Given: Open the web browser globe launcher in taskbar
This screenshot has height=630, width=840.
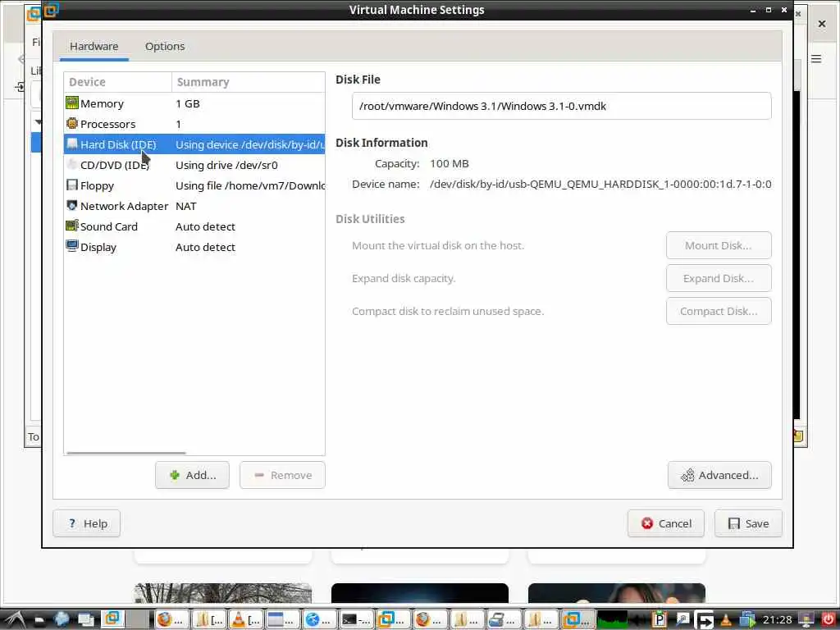Looking at the screenshot, I should click(62, 620).
